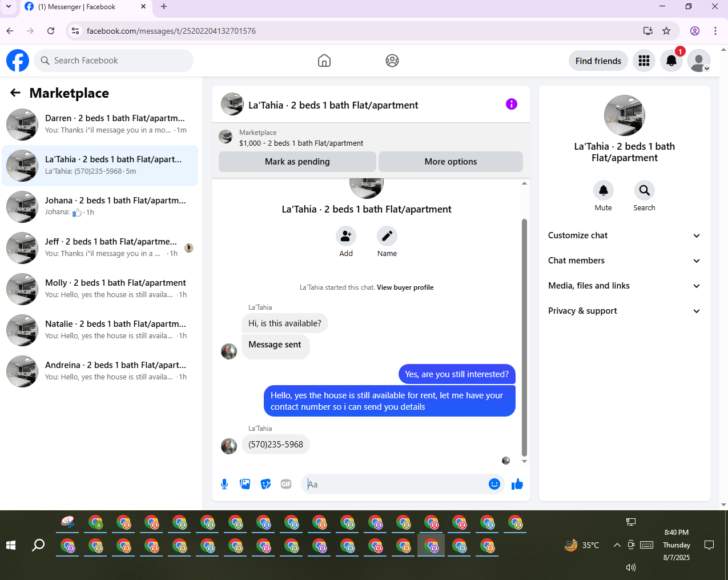Open Natalie conversation in list

click(100, 330)
